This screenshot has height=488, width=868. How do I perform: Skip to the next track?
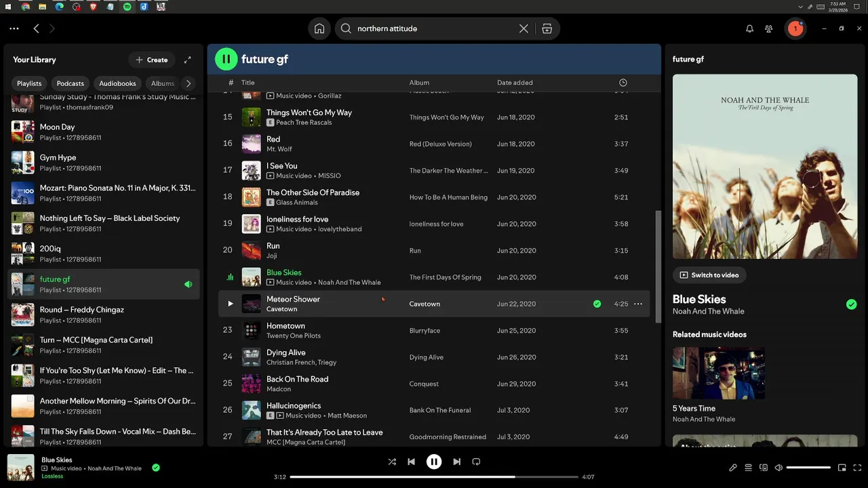457,462
